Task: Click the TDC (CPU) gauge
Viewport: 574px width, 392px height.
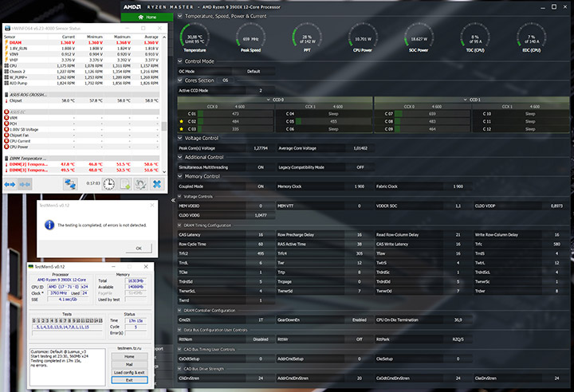Action: (475, 38)
